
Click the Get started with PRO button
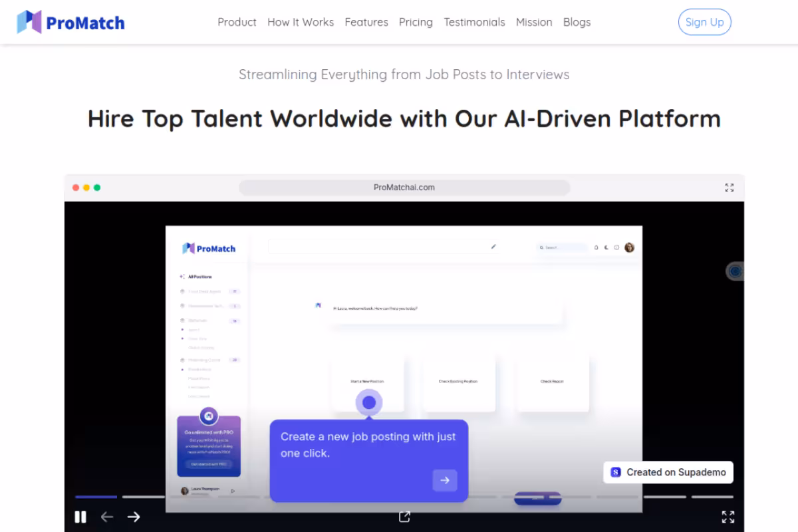(x=209, y=464)
